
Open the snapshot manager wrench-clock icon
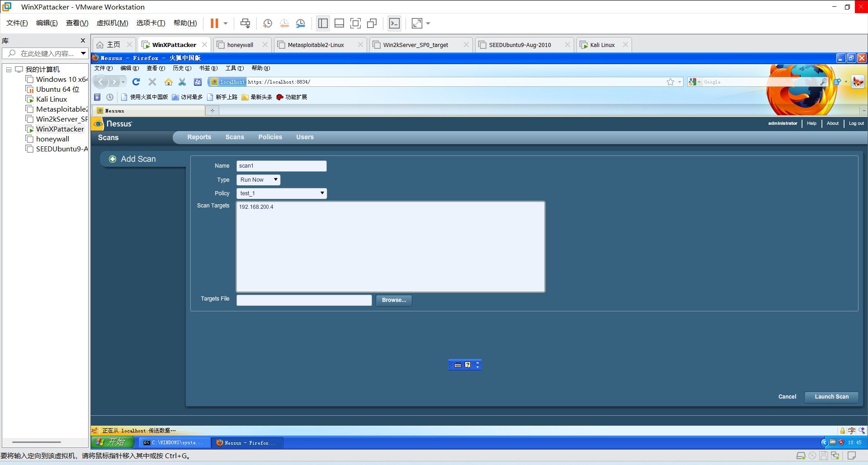(x=301, y=23)
